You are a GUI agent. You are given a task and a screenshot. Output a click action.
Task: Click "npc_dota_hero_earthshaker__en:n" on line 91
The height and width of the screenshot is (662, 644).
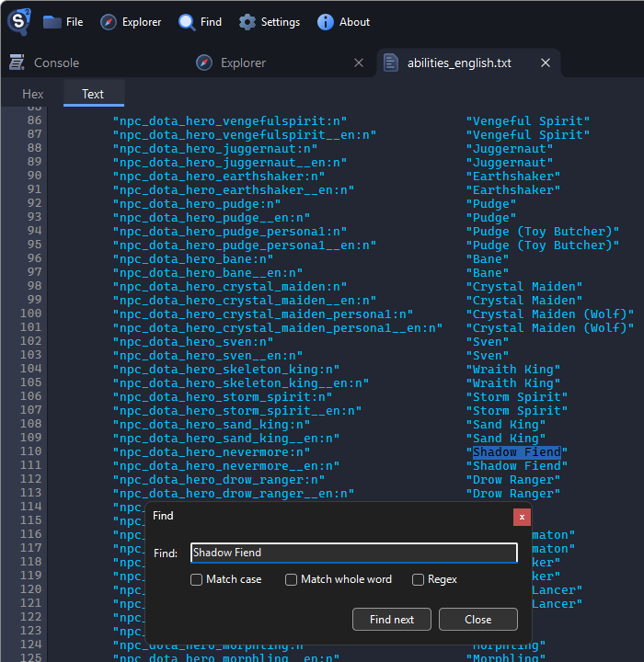tap(234, 190)
